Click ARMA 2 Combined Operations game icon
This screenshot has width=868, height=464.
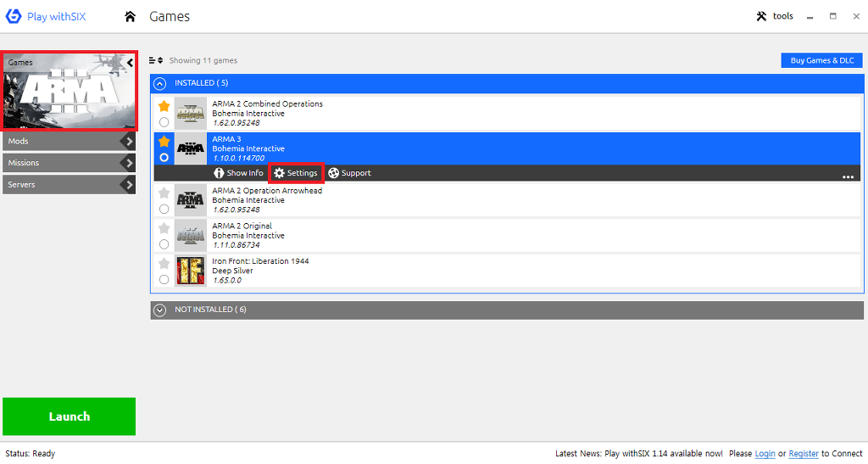(191, 113)
